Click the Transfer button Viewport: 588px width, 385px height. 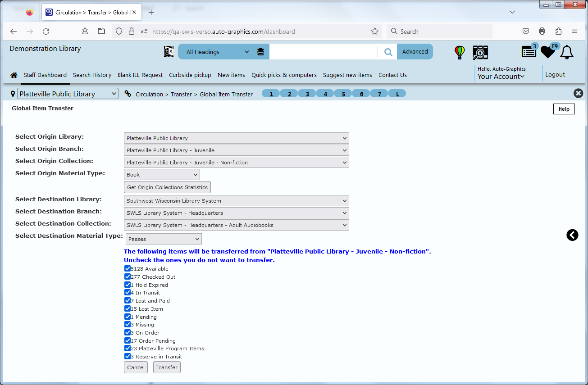(x=167, y=367)
